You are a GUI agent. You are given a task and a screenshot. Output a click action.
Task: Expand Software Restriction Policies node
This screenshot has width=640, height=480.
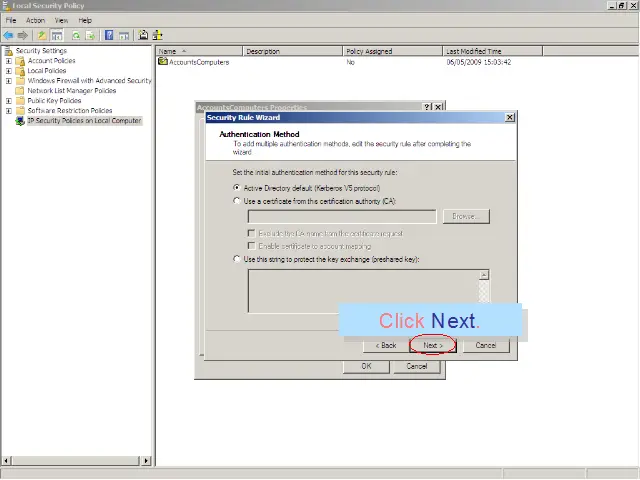[x=9, y=111]
